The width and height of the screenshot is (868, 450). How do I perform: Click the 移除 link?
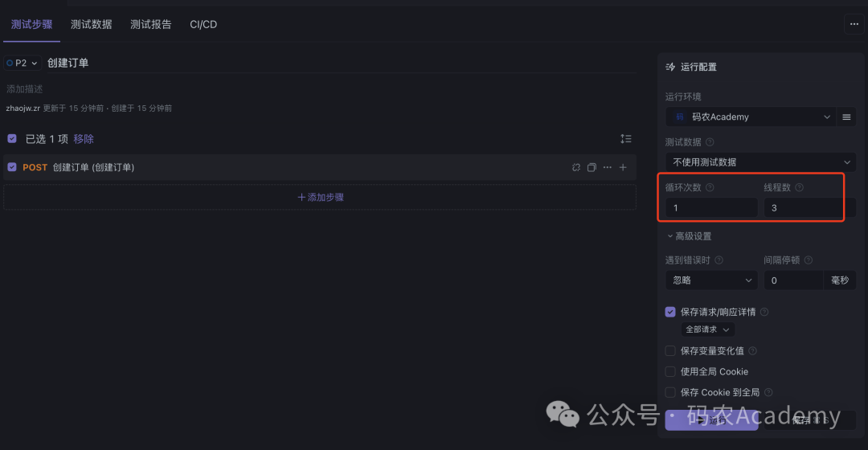point(84,139)
